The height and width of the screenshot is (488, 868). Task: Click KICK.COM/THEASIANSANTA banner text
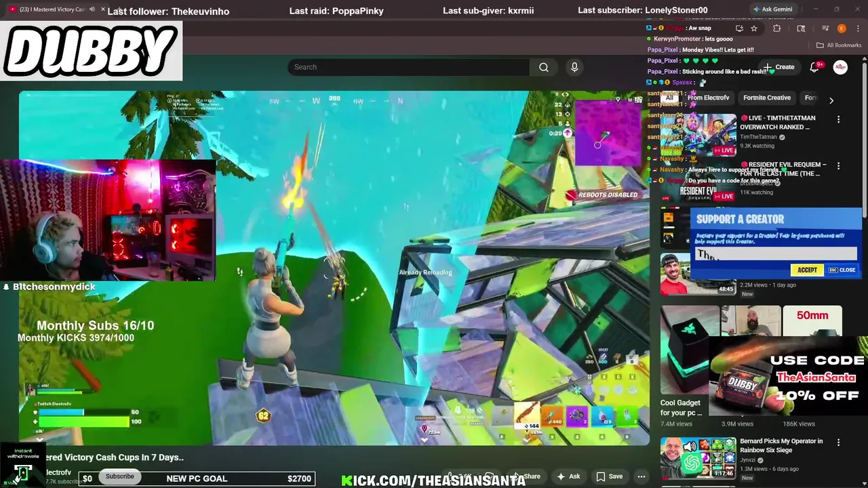coord(434,481)
